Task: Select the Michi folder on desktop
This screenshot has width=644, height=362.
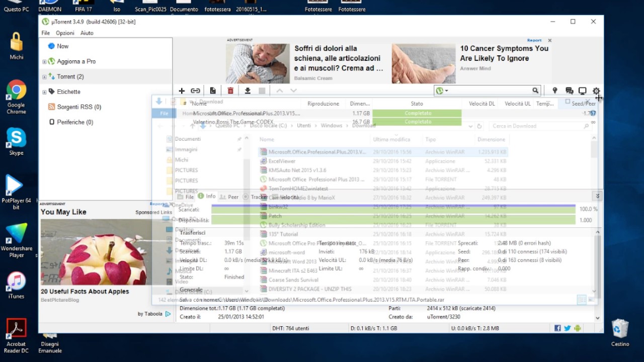Action: click(x=16, y=46)
